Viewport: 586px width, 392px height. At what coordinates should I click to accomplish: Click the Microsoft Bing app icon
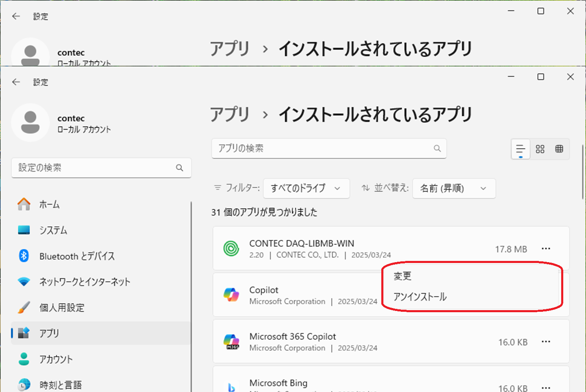coord(231,387)
